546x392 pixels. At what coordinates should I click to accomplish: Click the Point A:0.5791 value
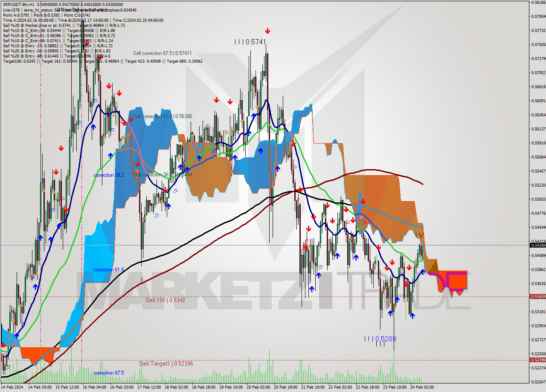tap(16, 15)
